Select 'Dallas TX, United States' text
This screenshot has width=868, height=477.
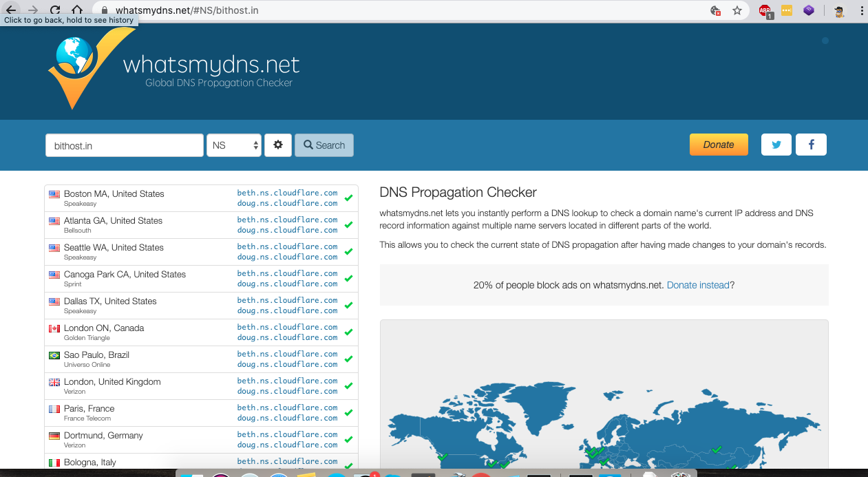tap(111, 301)
